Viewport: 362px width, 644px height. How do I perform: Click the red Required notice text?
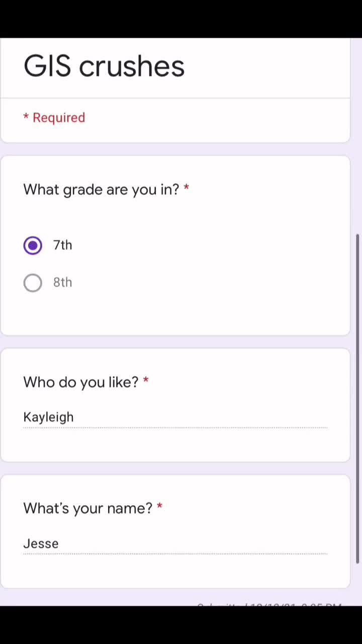click(x=59, y=117)
